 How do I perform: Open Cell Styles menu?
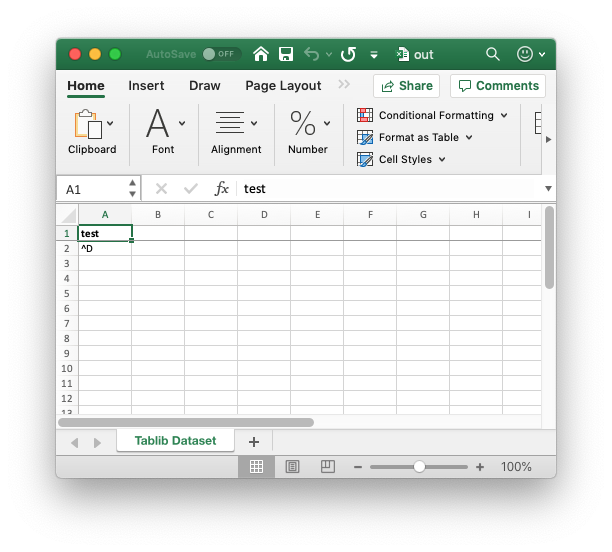[401, 159]
